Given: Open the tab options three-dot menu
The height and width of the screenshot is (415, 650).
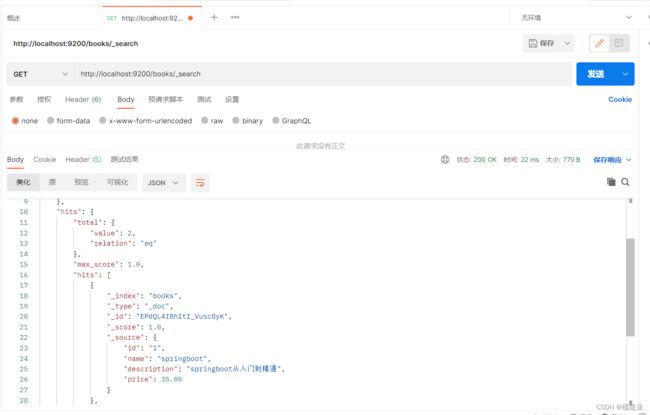Looking at the screenshot, I should (x=235, y=17).
